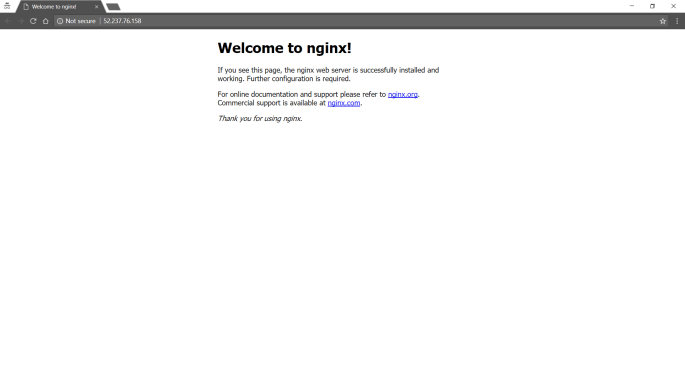
Task: Minimize the browser window
Action: [632, 6]
